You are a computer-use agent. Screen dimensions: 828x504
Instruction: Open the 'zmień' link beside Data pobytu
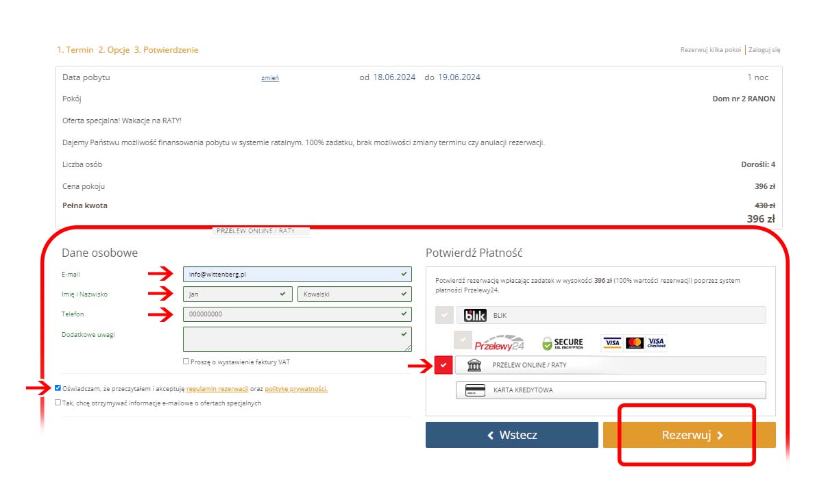pos(270,78)
